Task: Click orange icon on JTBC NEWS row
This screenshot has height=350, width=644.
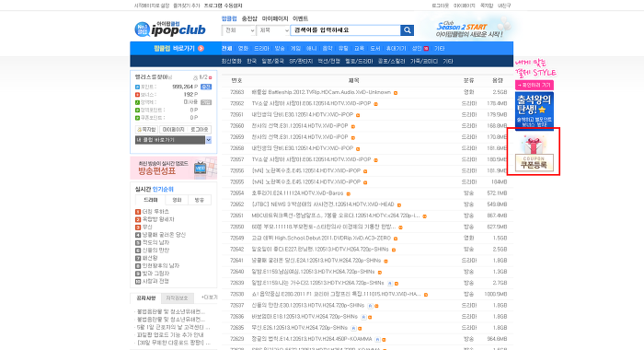Action: pyautogui.click(x=398, y=204)
